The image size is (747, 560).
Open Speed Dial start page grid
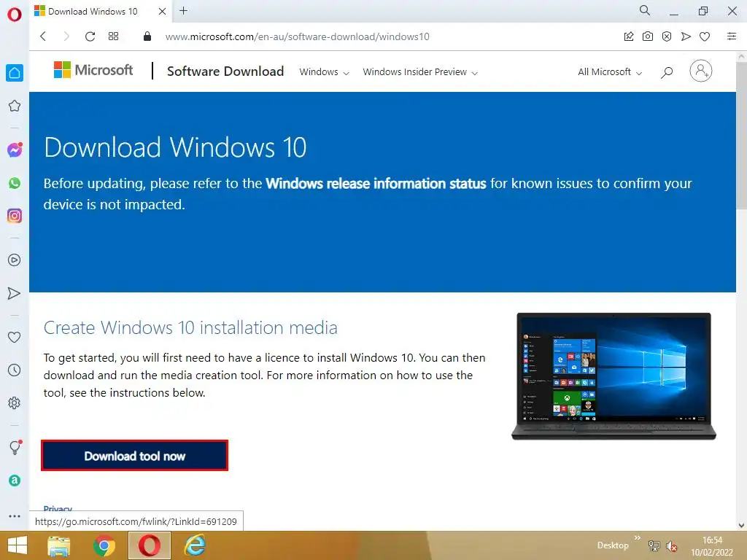point(113,36)
